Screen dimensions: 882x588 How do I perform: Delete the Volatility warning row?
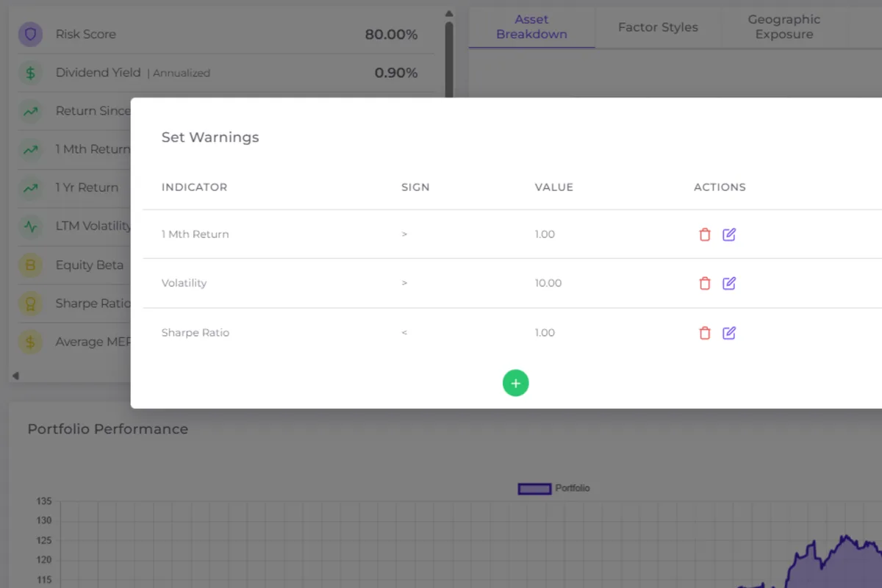tap(704, 283)
